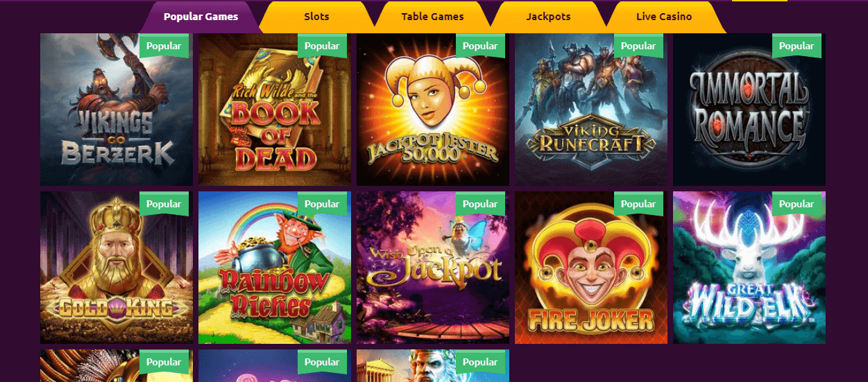Launch Rainbow Riches slot
This screenshot has width=868, height=382.
pos(275,268)
